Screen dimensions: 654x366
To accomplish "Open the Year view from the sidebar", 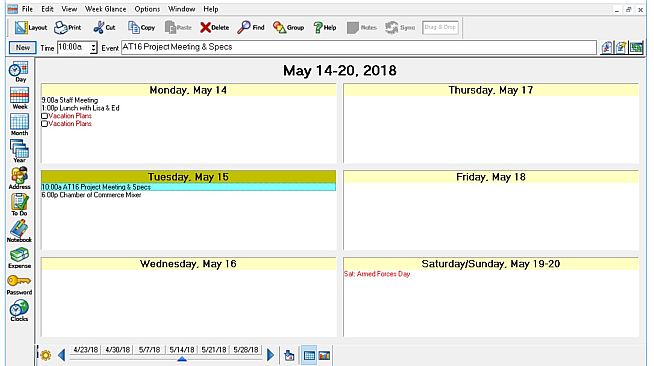I will (x=19, y=151).
